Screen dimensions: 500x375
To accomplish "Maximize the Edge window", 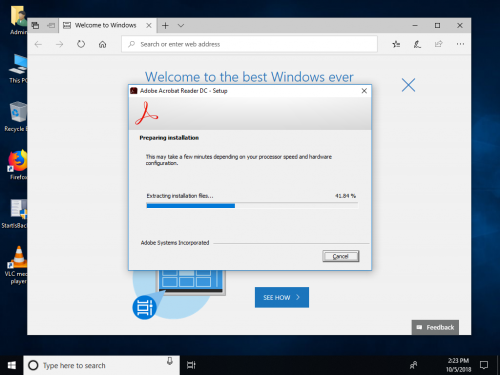I will coord(437,25).
